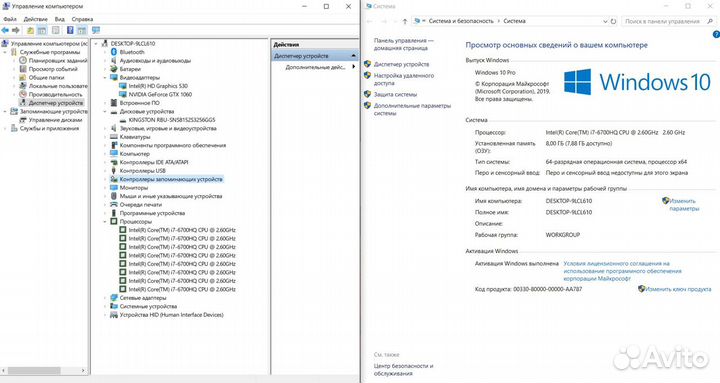This screenshot has height=383, width=720.
Task: Click the blue Help question mark toolbar icon
Action: (70, 30)
